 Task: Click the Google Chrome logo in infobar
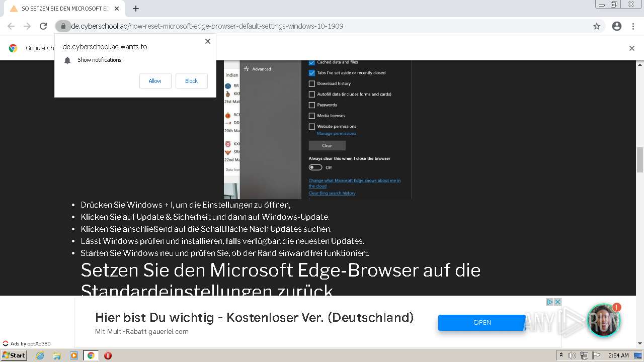(x=13, y=48)
